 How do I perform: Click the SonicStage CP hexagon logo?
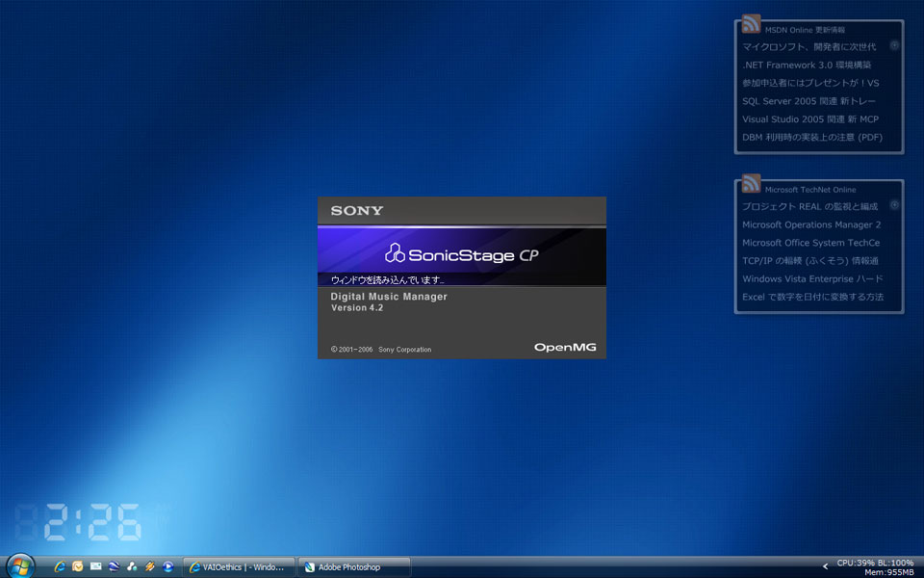pyautogui.click(x=395, y=253)
